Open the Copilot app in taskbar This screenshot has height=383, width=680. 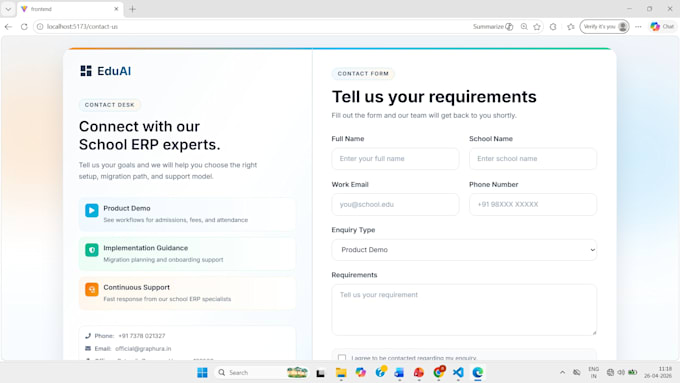(360, 373)
